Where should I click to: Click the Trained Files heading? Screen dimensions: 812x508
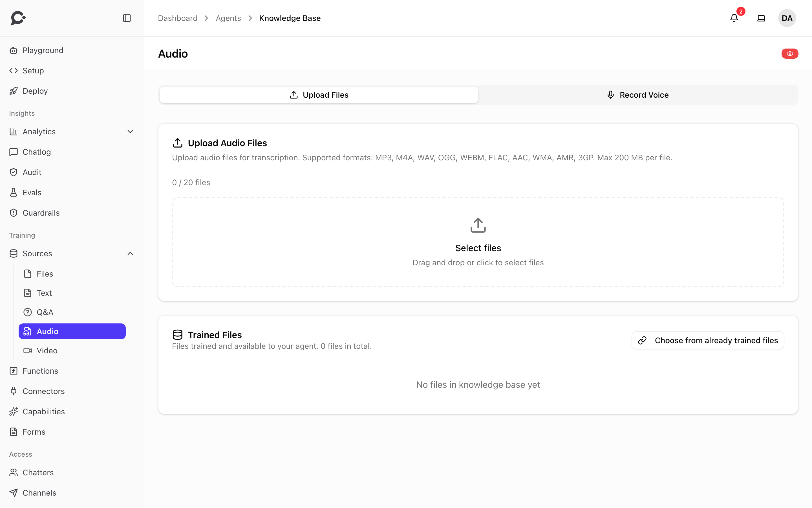click(x=215, y=335)
